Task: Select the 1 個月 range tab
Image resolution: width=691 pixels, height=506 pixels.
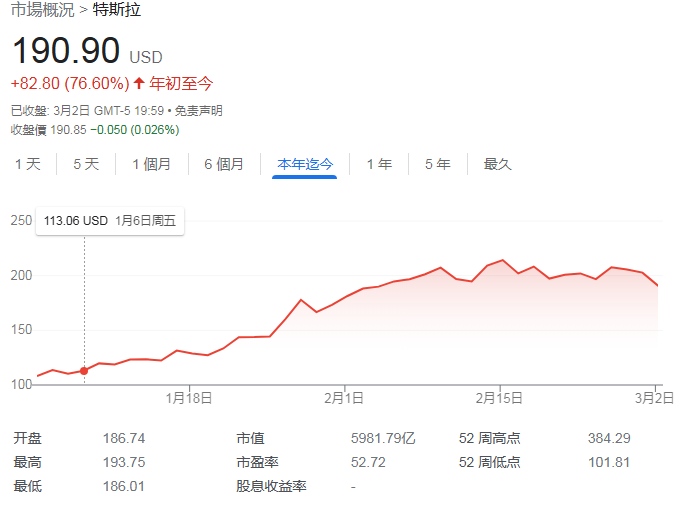Action: click(152, 164)
